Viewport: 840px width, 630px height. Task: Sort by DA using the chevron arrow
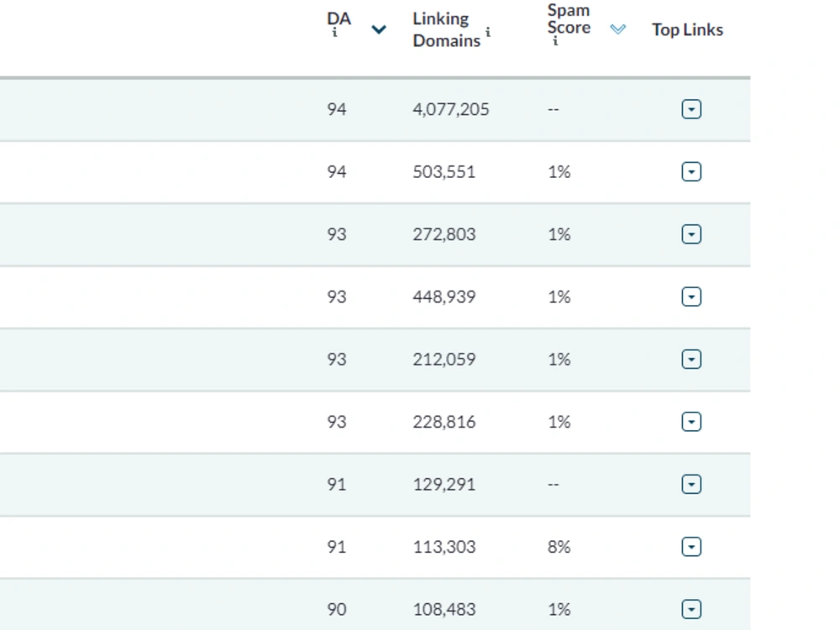point(379,29)
